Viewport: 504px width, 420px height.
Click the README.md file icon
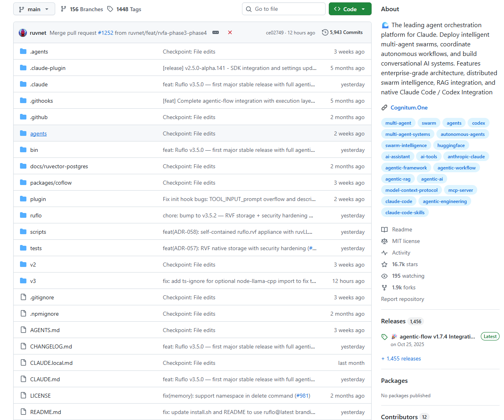click(x=23, y=412)
